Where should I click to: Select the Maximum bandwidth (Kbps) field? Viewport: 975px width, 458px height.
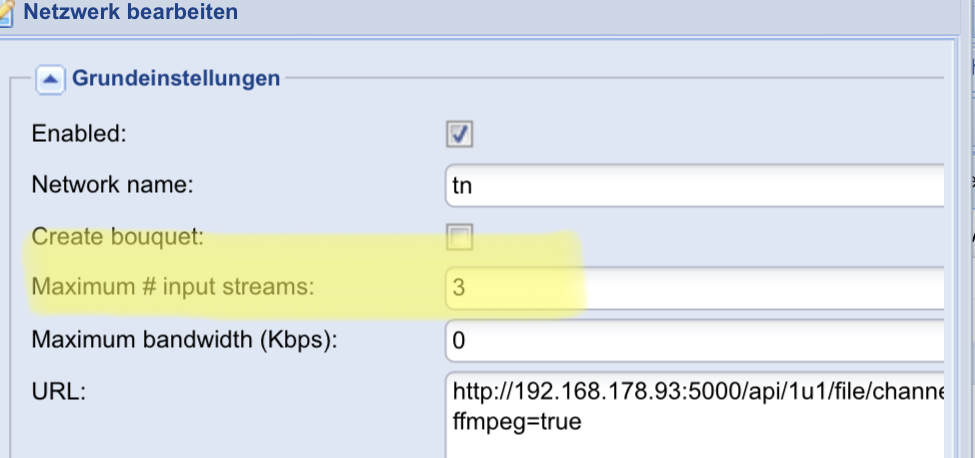pos(695,341)
